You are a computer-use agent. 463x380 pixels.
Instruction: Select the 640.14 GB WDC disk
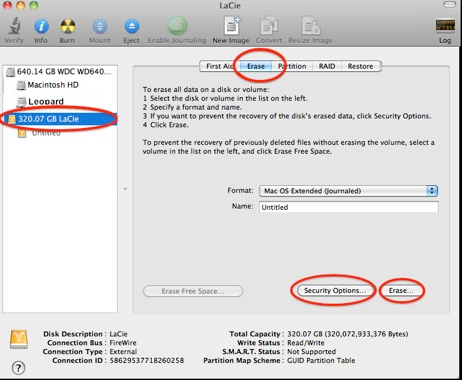tap(60, 72)
